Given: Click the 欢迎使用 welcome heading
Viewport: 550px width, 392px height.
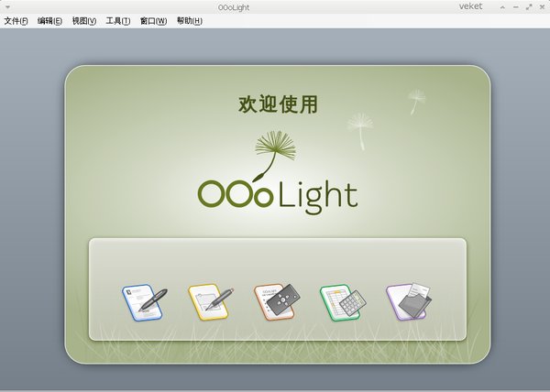Looking at the screenshot, I should 278,104.
